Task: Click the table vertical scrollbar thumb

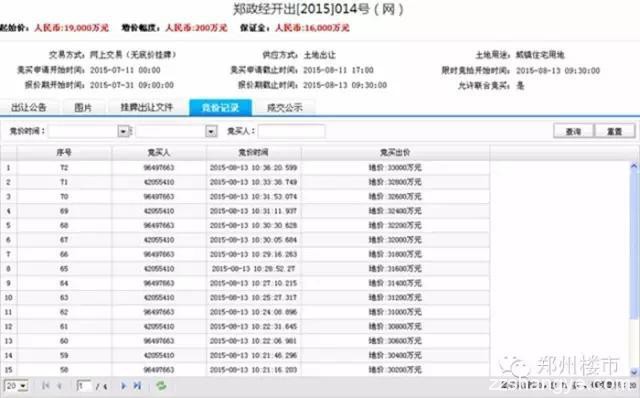Action: click(634, 245)
